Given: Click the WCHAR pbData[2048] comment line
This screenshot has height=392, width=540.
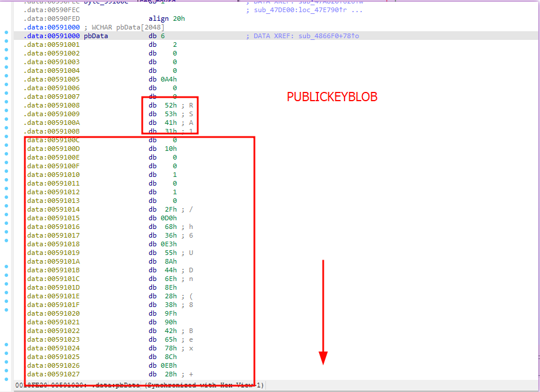Looking at the screenshot, I should [x=124, y=27].
